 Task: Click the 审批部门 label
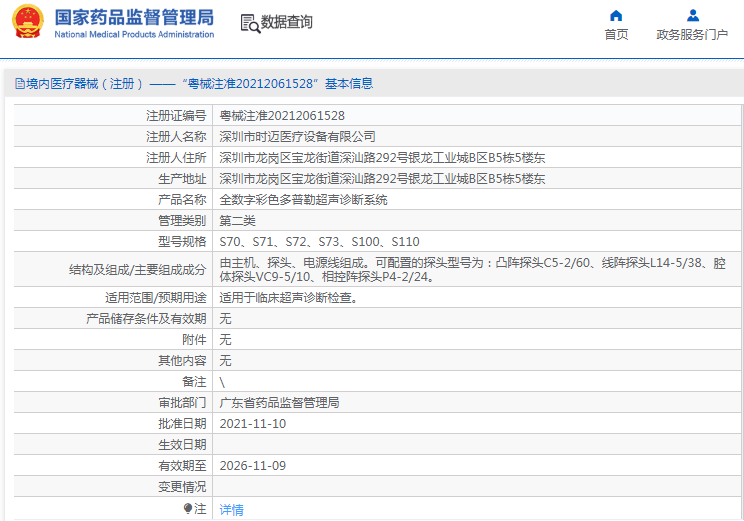[182, 403]
